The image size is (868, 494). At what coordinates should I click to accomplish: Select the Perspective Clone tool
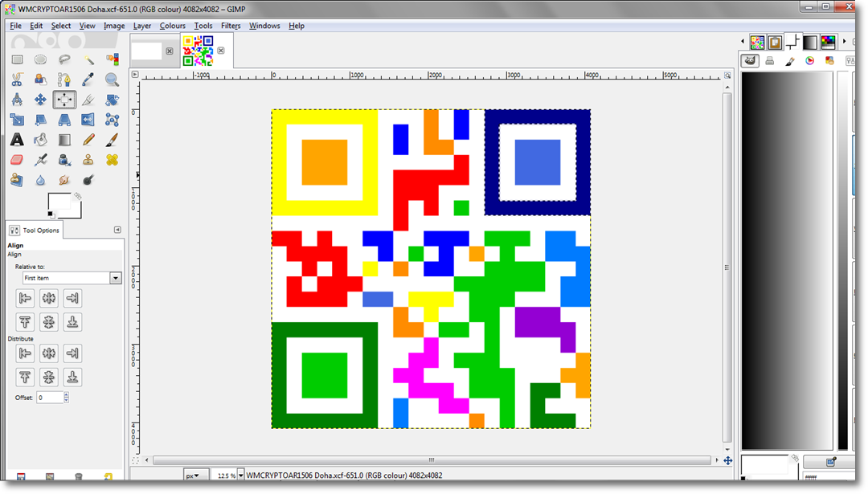(17, 180)
